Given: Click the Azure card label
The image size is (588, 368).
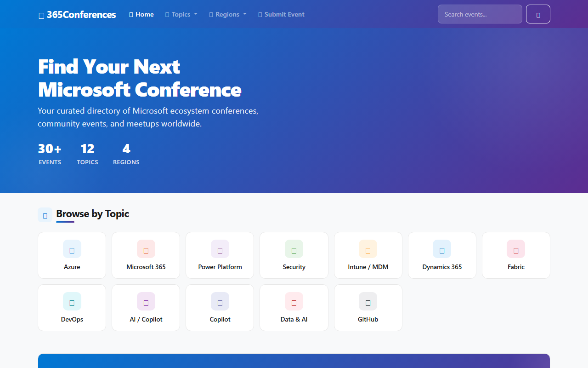Looking at the screenshot, I should point(72,267).
